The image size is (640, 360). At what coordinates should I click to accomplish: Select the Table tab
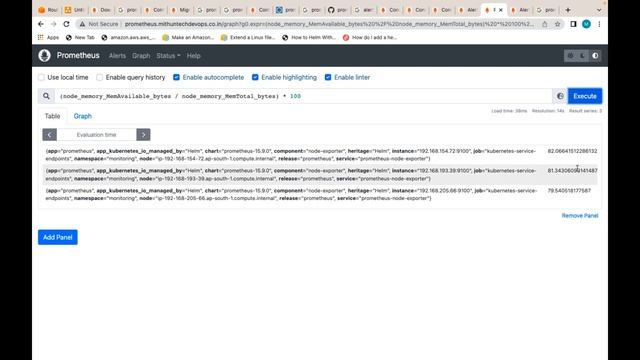(52, 116)
